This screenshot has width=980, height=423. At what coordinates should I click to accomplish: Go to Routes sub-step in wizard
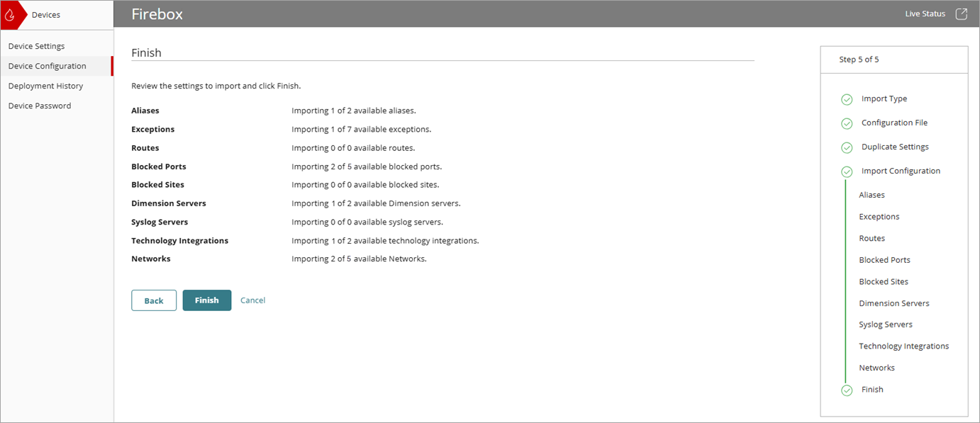pyautogui.click(x=872, y=239)
